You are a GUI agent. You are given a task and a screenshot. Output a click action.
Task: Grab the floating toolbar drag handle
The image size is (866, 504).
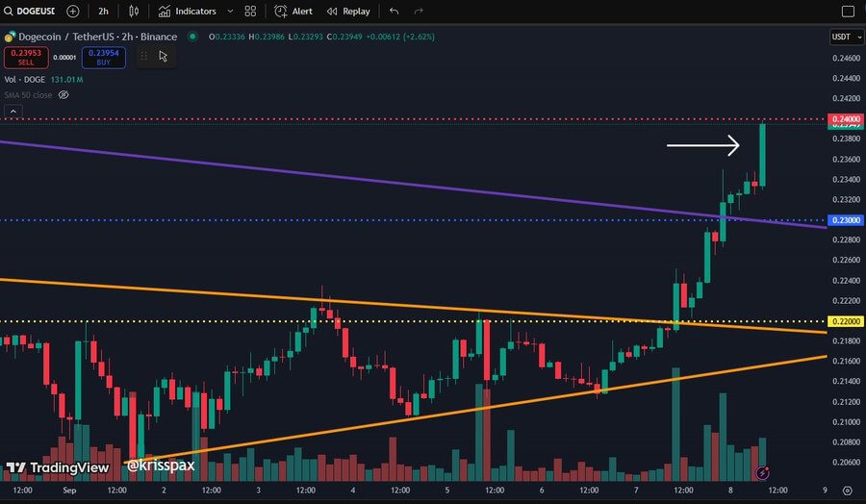point(143,57)
